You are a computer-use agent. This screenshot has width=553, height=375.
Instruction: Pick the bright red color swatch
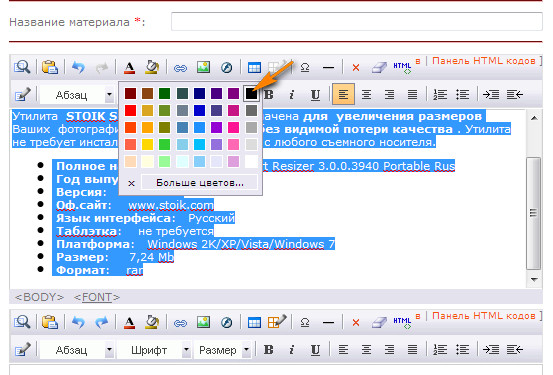130,110
